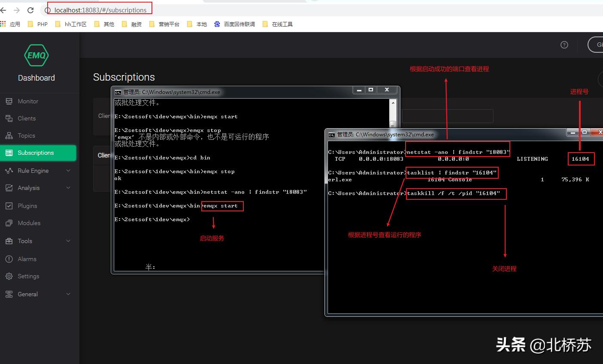The width and height of the screenshot is (603, 364).
Task: Click the taskkill command in right console
Action: pos(453,193)
